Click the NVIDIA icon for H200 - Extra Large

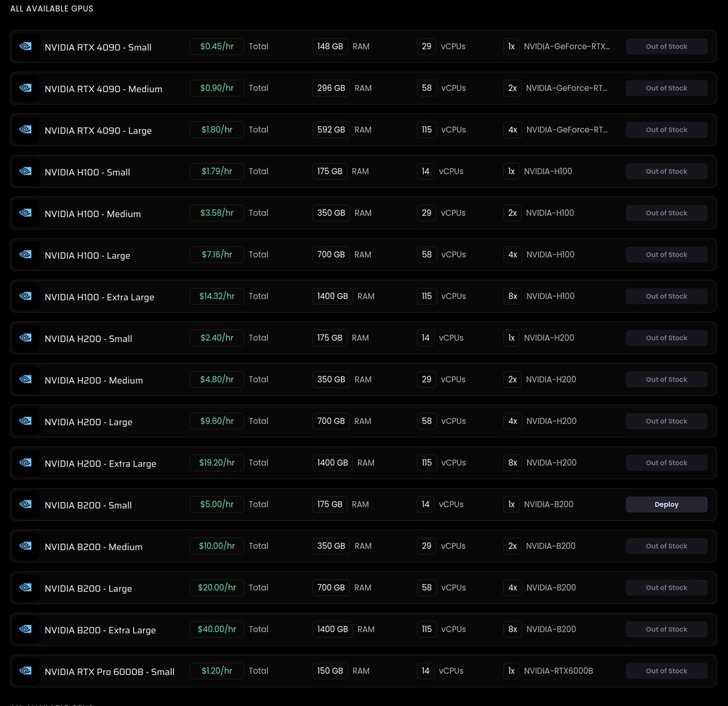25,463
